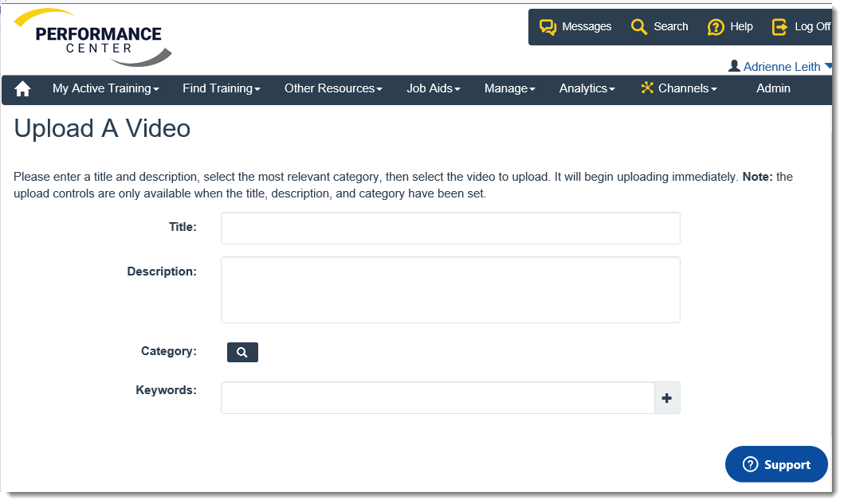Click the Category search magnifier button

coord(242,352)
